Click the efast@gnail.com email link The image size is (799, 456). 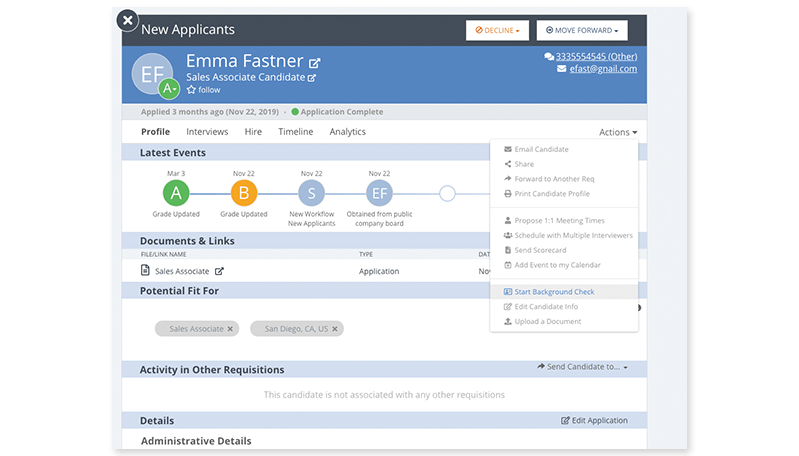click(x=603, y=68)
